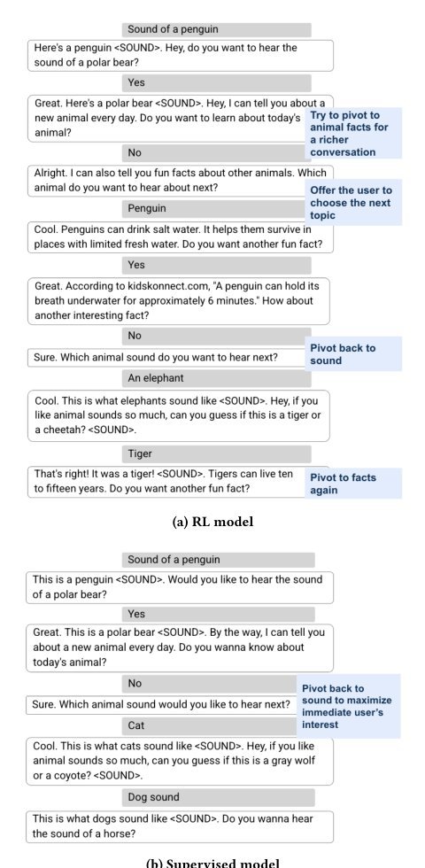
Task: Click the 'tiger or a cheetah' quiz response
Action: [x=179, y=415]
